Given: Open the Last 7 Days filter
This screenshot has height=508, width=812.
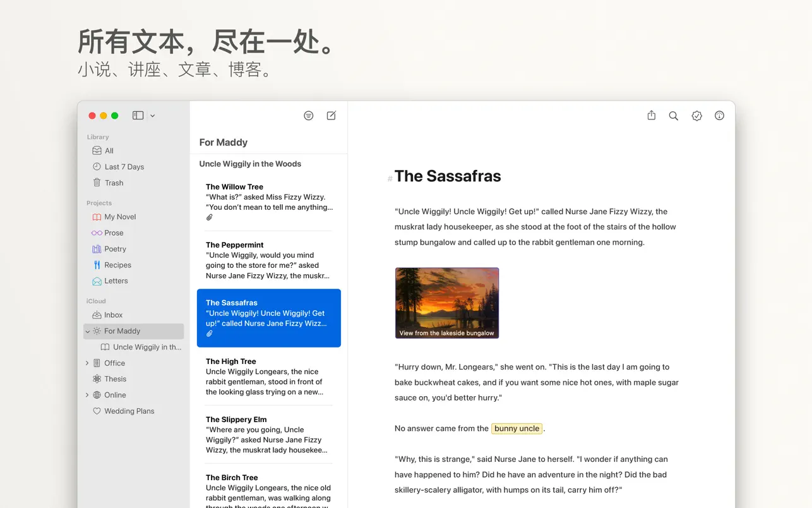Looking at the screenshot, I should click(x=124, y=167).
